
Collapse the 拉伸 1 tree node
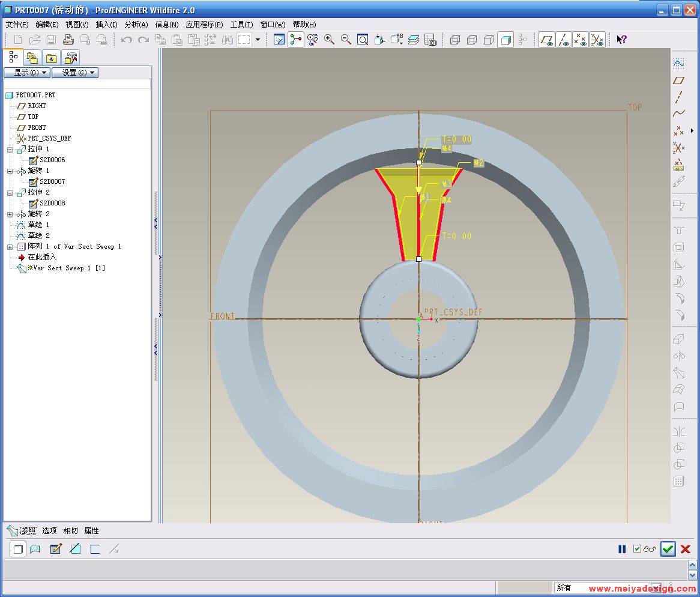pyautogui.click(x=10, y=149)
